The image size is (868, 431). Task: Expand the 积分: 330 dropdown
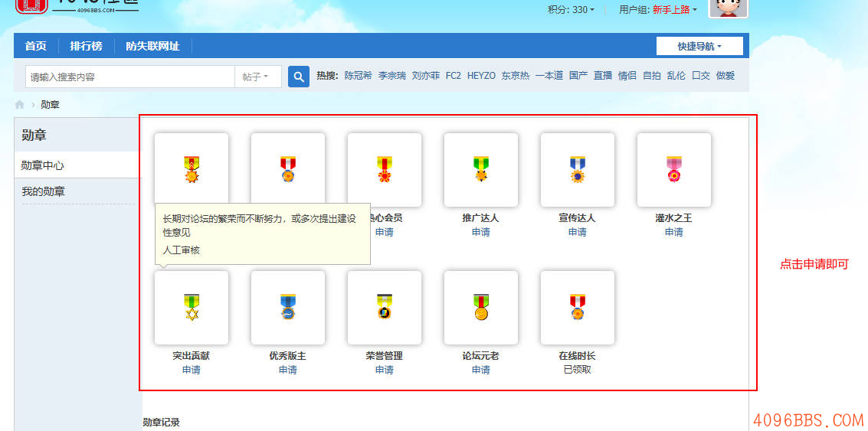pyautogui.click(x=571, y=10)
